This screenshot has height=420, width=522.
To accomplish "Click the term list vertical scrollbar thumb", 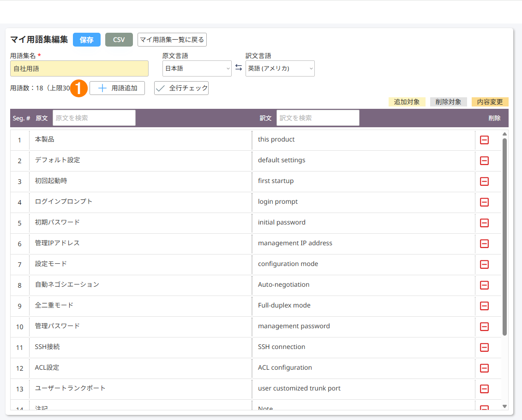I will click(504, 237).
